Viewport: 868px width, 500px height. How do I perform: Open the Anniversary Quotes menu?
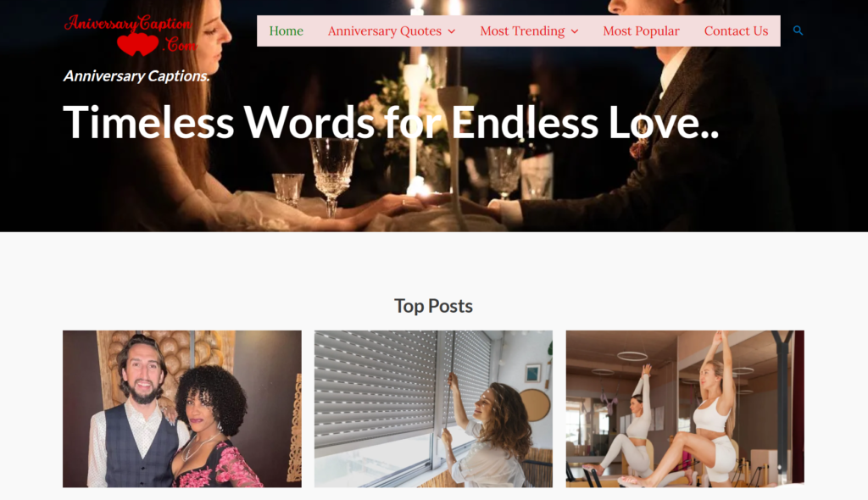point(385,31)
